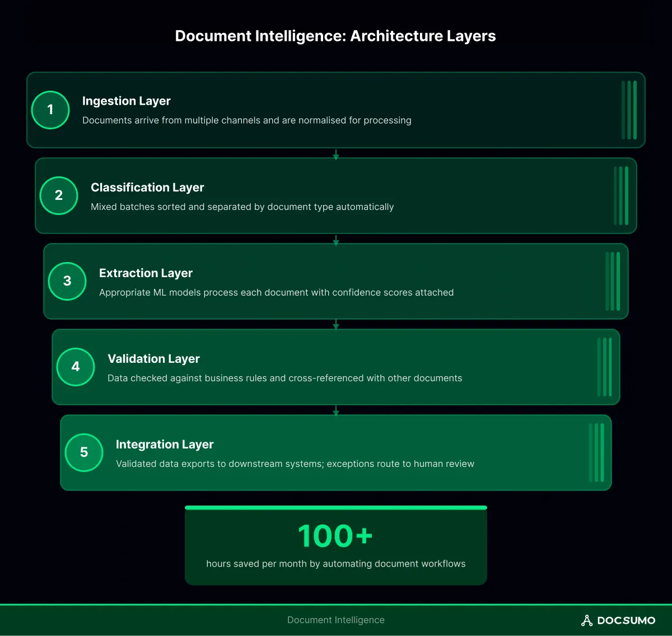
Task: Click the 'Ingestion Layer' heading
Action: (127, 101)
